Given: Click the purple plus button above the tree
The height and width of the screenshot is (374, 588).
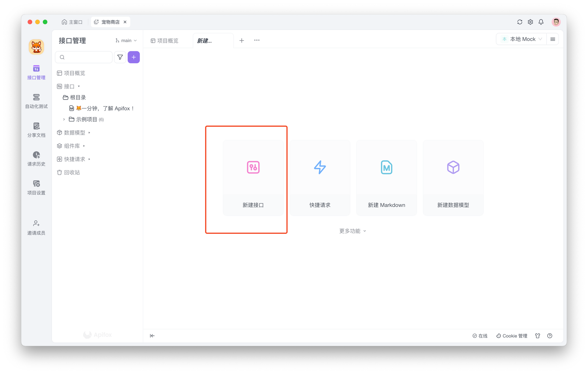Looking at the screenshot, I should click(x=134, y=57).
